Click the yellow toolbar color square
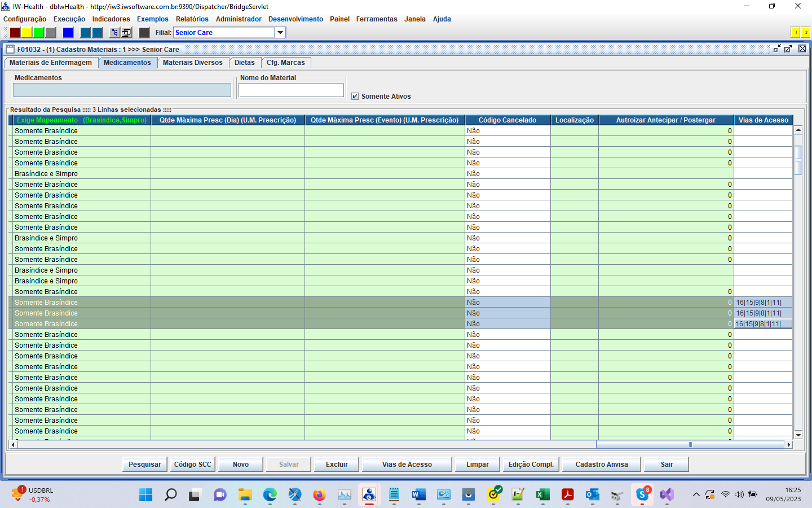The image size is (812, 508). tap(27, 33)
